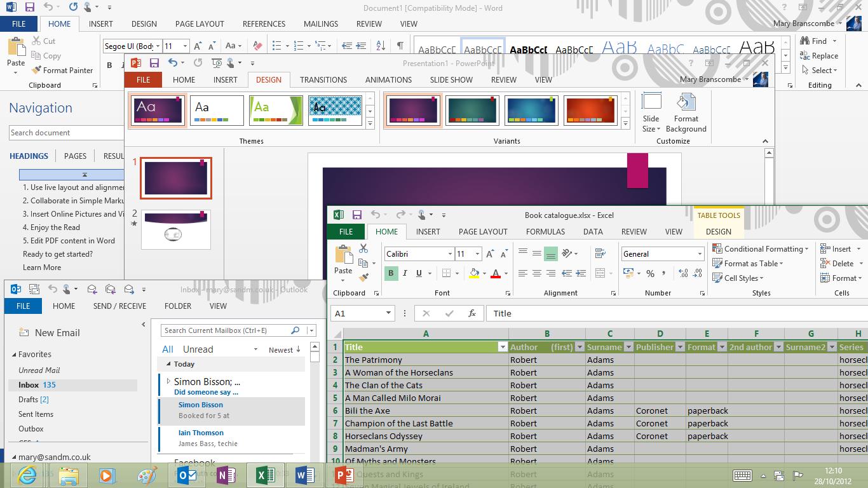The height and width of the screenshot is (488, 868).
Task: Click search magnifier in Outlook mailbox search
Action: click(x=295, y=330)
